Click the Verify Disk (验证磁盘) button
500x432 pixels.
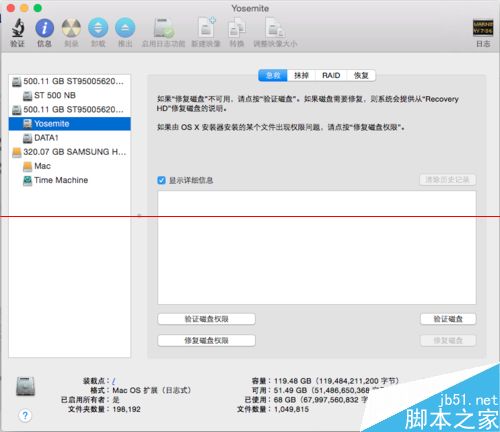(x=448, y=319)
